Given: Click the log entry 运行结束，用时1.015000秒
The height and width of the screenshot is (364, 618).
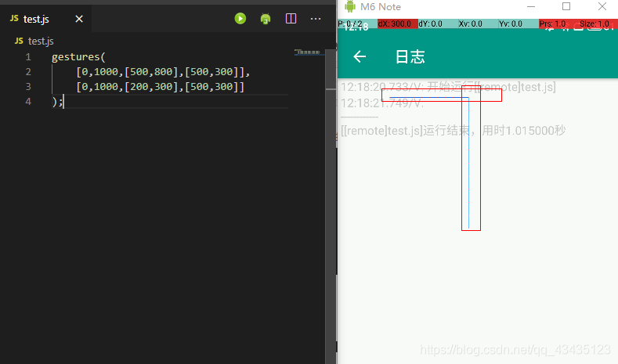Looking at the screenshot, I should pyautogui.click(x=454, y=131).
